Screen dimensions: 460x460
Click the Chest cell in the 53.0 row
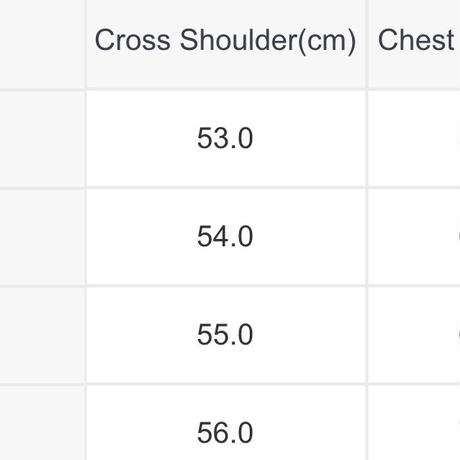coord(414,138)
